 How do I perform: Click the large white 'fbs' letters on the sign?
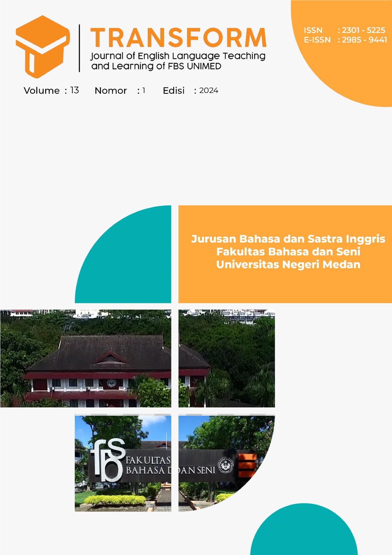point(107,460)
